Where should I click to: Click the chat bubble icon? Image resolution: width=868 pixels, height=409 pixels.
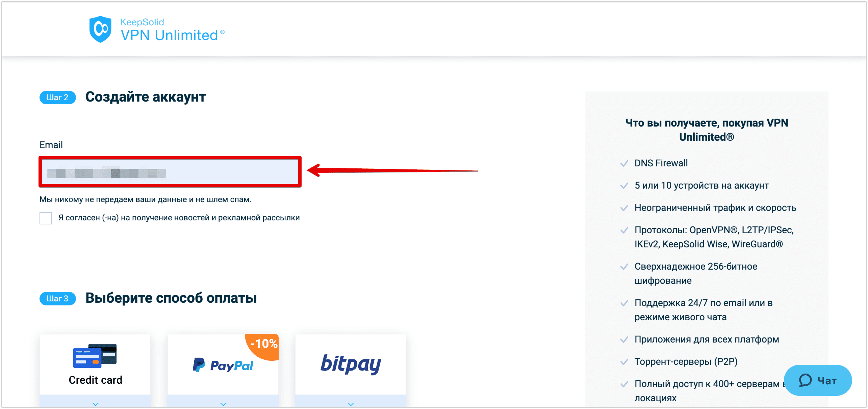click(805, 381)
